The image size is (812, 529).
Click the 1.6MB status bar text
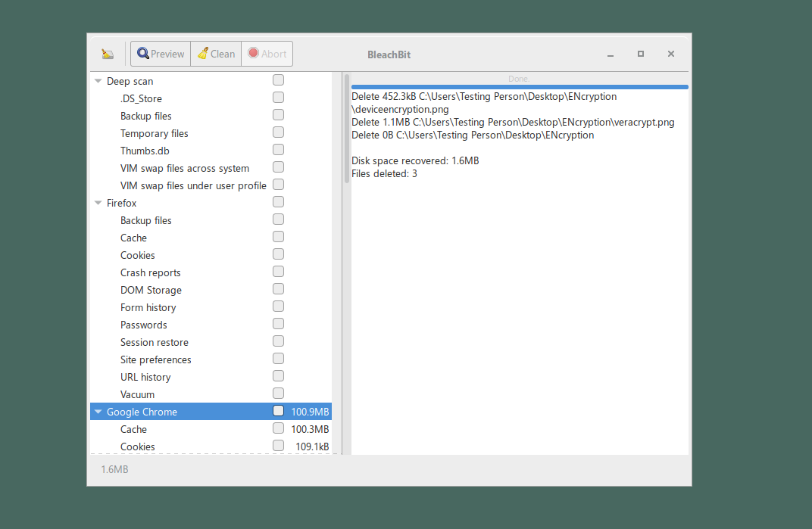114,469
